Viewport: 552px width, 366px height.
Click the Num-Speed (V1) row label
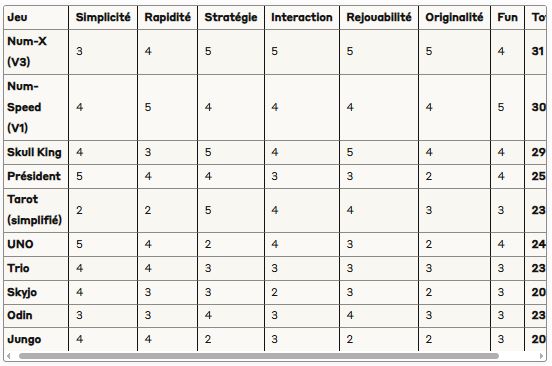pyautogui.click(x=24, y=107)
